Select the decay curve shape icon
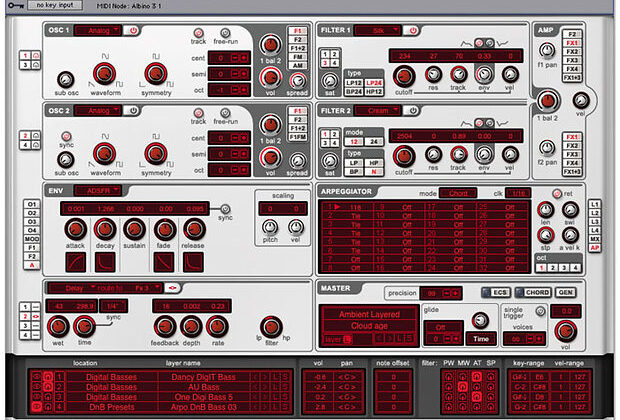 (105, 262)
